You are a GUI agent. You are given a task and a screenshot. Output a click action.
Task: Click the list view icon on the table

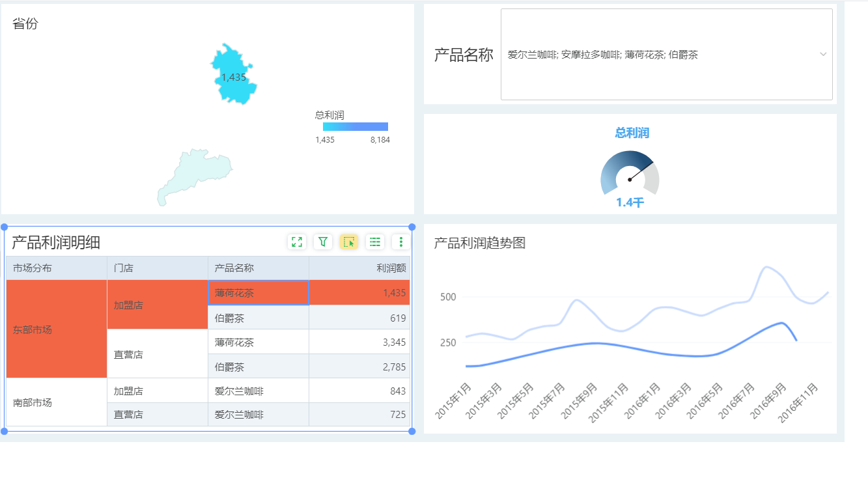coord(375,242)
